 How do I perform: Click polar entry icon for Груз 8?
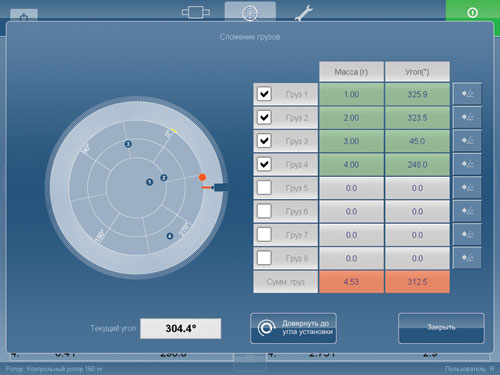coord(467,258)
